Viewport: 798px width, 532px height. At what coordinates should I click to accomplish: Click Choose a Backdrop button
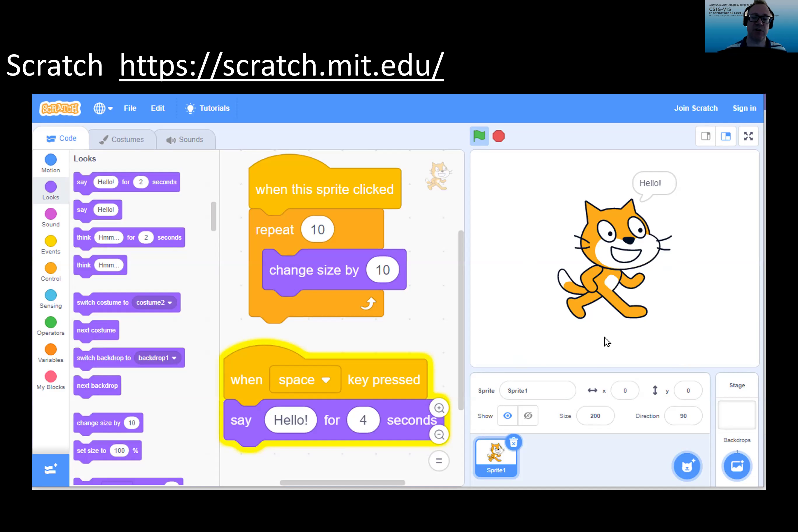[737, 466]
